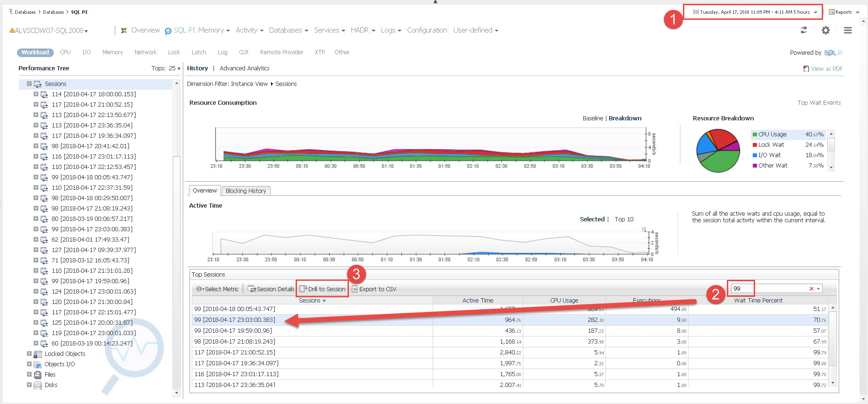Open the settings gear icon

pos(825,30)
